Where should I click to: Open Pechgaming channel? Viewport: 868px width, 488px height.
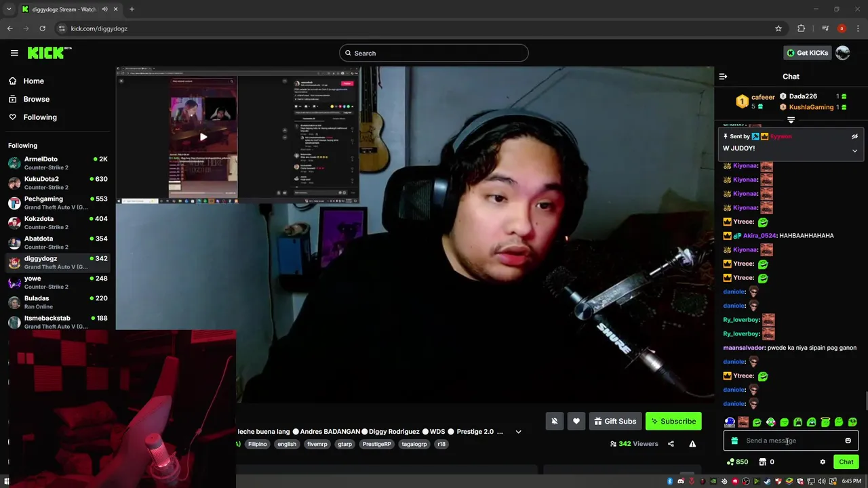58,203
